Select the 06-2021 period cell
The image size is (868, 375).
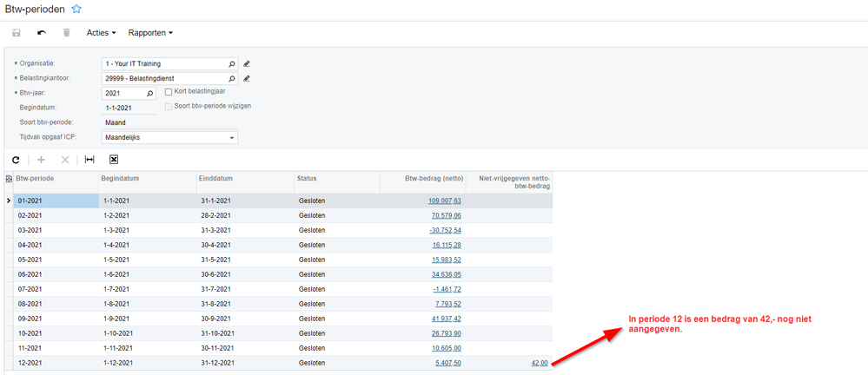click(56, 274)
